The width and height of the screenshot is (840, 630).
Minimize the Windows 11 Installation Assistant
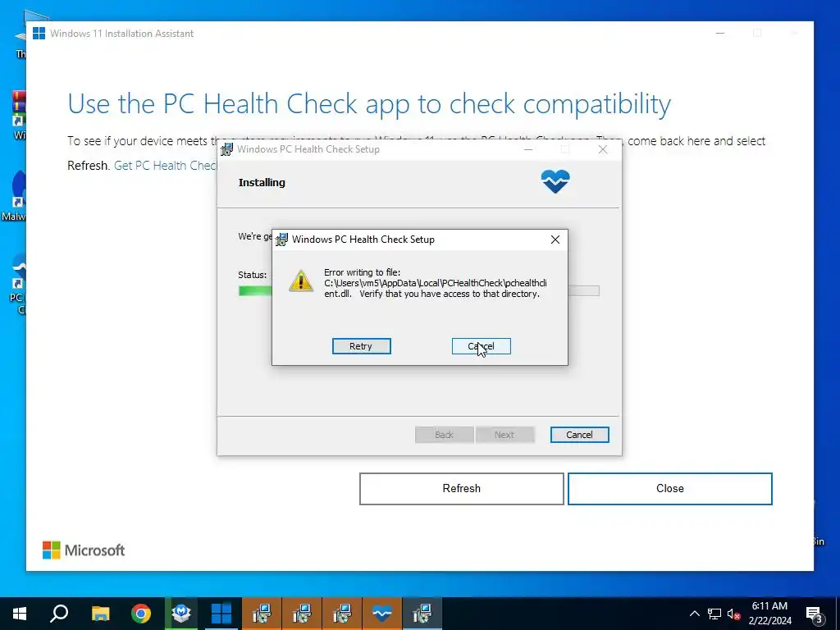click(x=720, y=33)
